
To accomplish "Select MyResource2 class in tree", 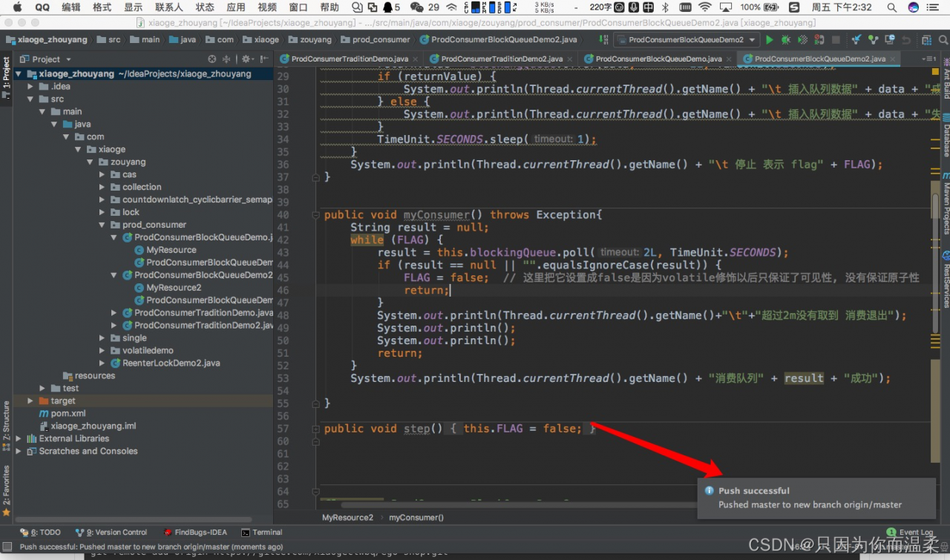I will [168, 288].
